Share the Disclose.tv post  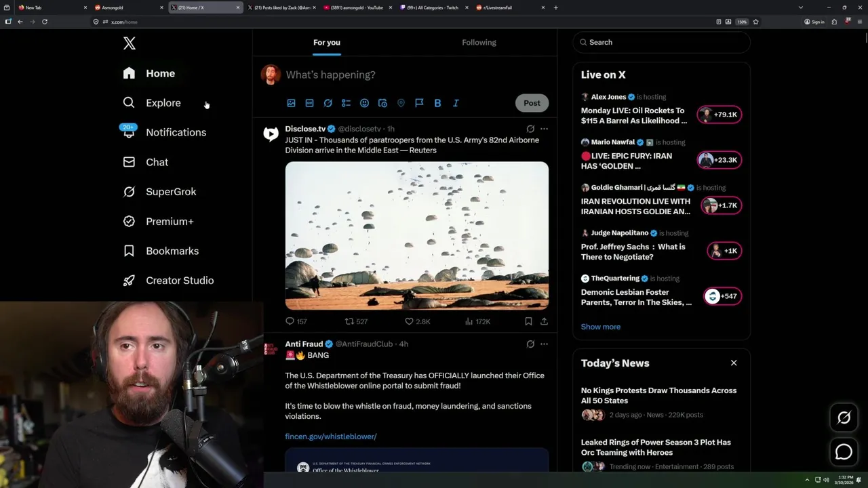544,321
